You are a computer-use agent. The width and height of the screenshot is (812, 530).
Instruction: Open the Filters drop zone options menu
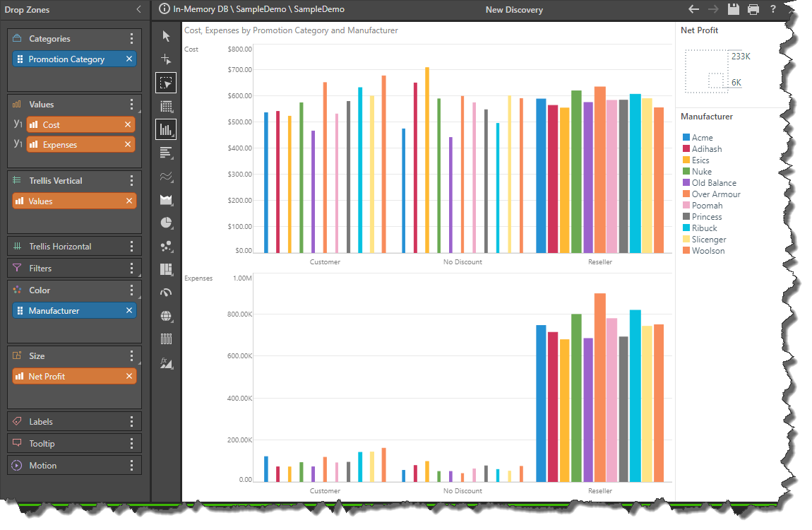tap(131, 269)
